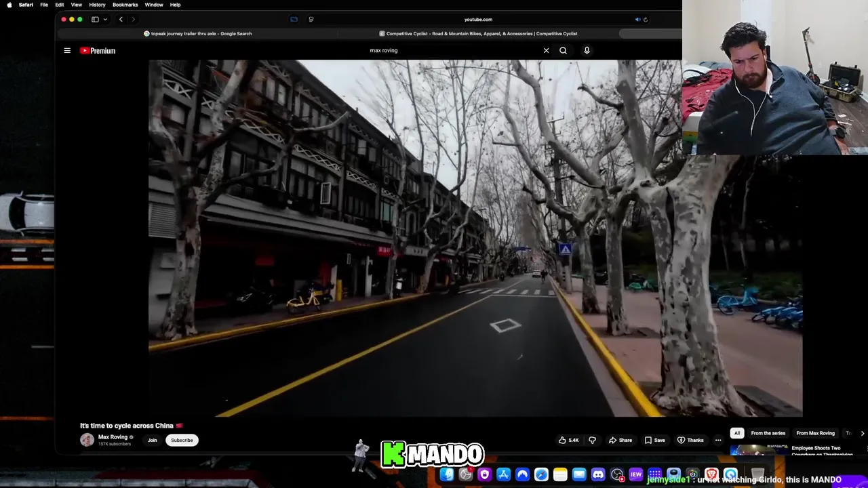Expand the dropdown arrow next to Safari's sidebar button
868x488 pixels.
click(x=105, y=19)
